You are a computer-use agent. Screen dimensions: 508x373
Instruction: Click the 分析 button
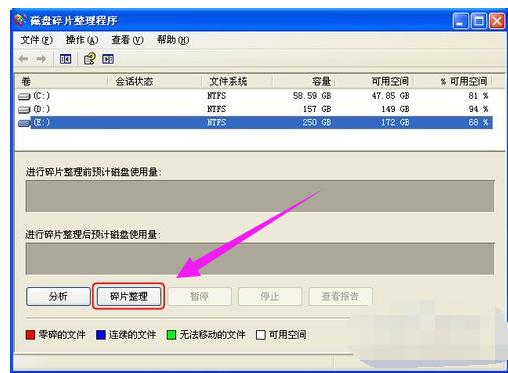tap(58, 296)
